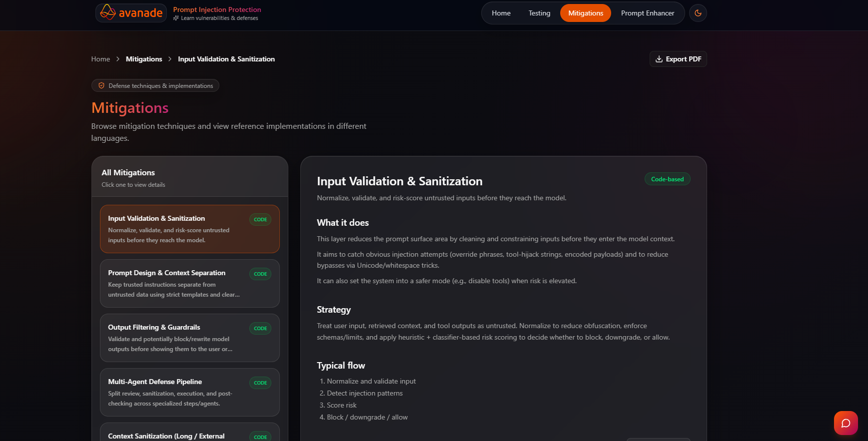Toggle dark mode with the moon icon
Viewport: 868px width, 441px height.
point(698,13)
